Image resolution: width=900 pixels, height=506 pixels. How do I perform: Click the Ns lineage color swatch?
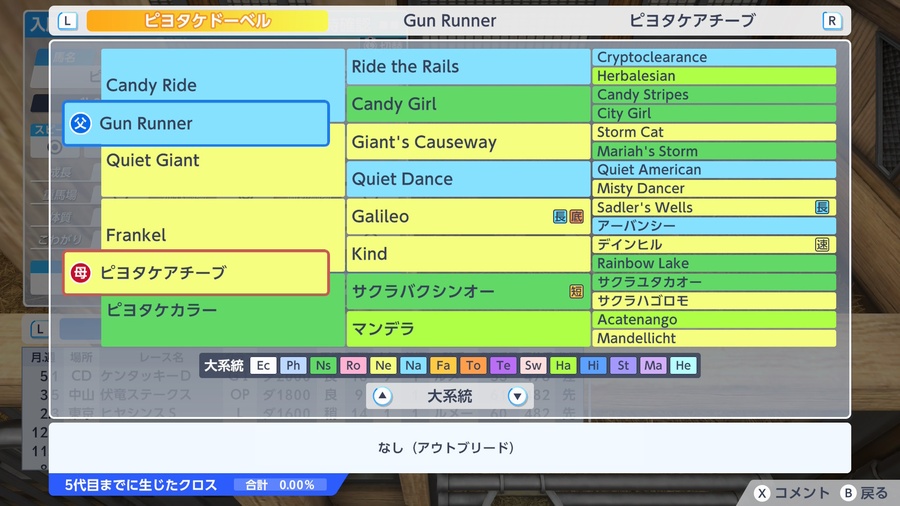coord(323,365)
